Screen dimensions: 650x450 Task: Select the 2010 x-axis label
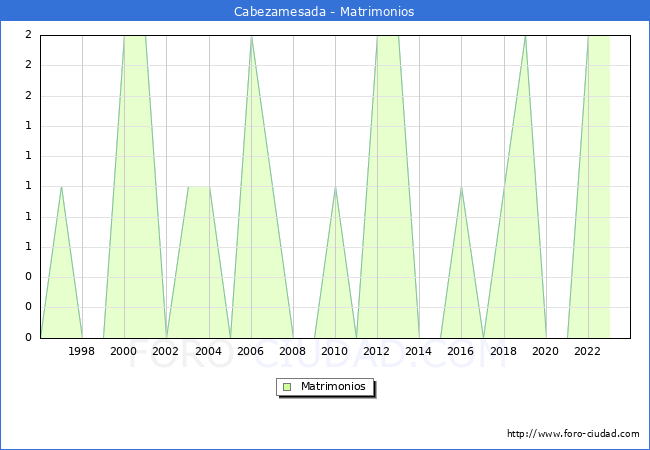pos(335,351)
